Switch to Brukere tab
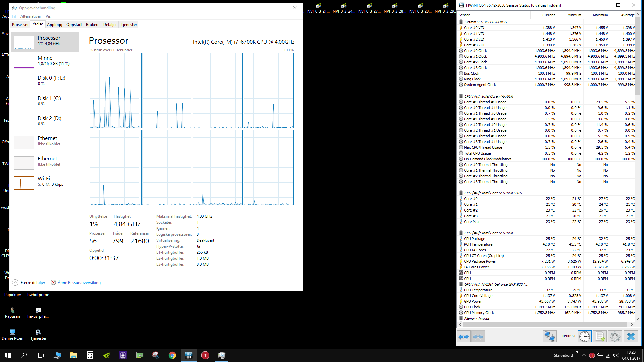Viewport: 644px width, 362px height. click(93, 25)
